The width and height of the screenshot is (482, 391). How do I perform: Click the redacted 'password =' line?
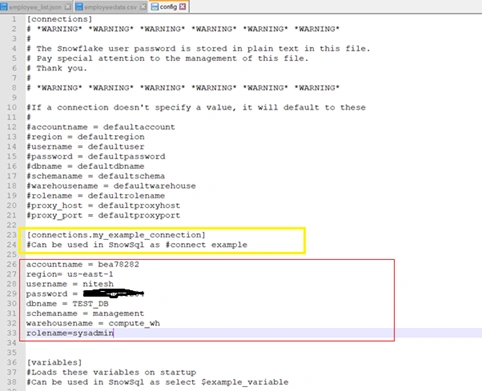85,294
